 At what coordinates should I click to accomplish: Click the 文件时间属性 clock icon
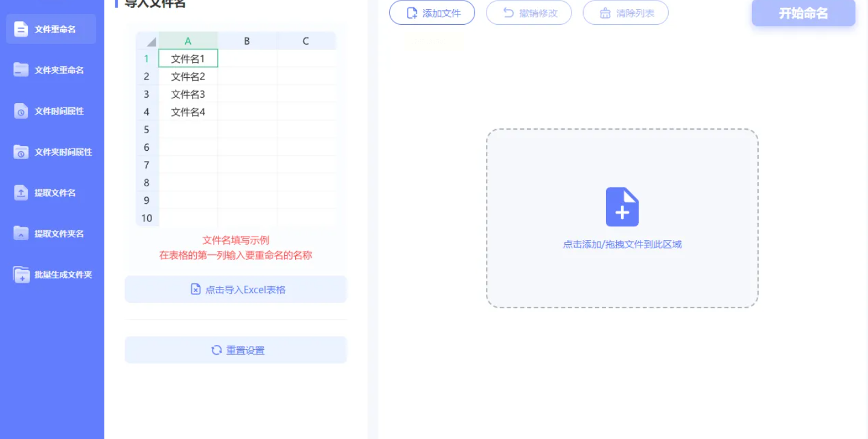pos(21,111)
